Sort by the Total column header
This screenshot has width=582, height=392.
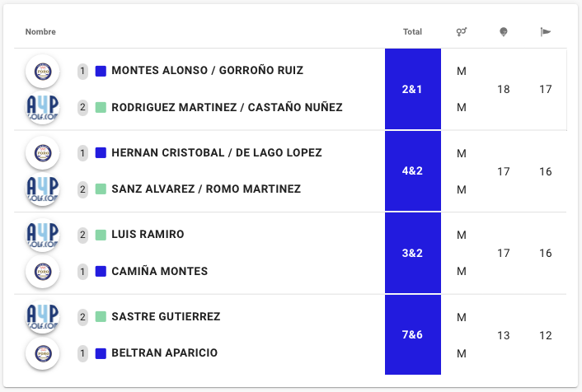[412, 32]
